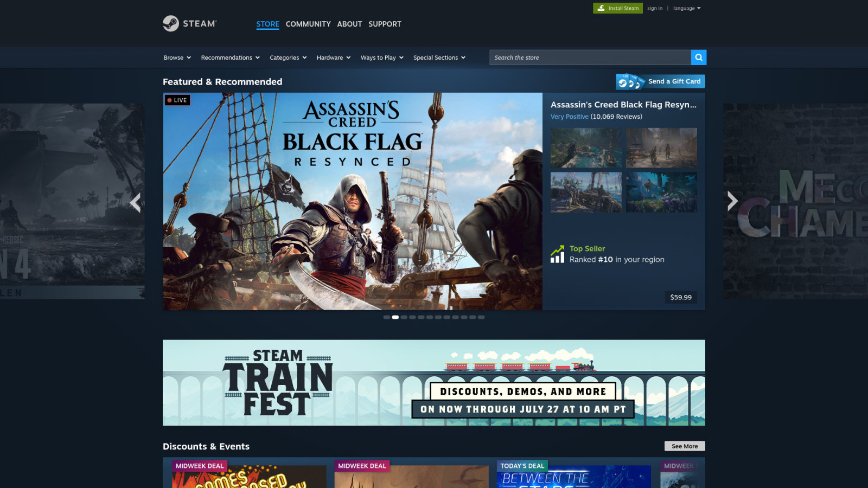Open the COMMUNITY section

(x=308, y=24)
